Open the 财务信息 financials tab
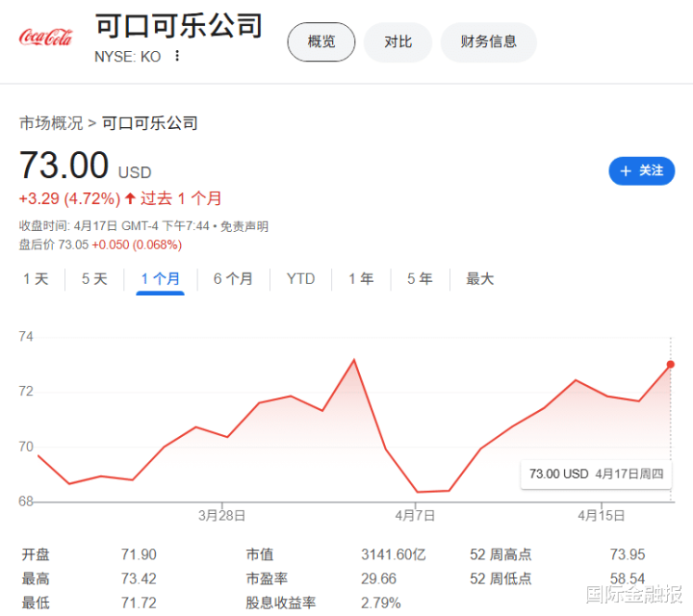693x616 pixels. [488, 41]
